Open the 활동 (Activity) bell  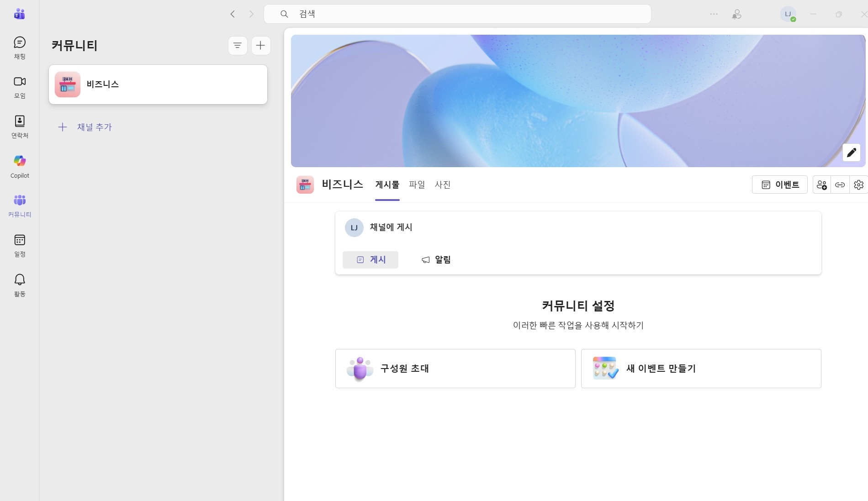tap(20, 285)
